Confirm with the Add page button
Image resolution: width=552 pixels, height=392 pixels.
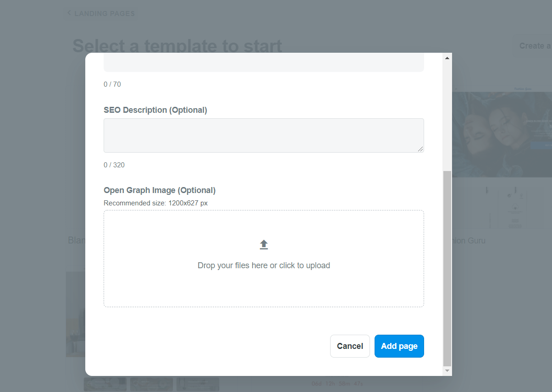pyautogui.click(x=399, y=346)
